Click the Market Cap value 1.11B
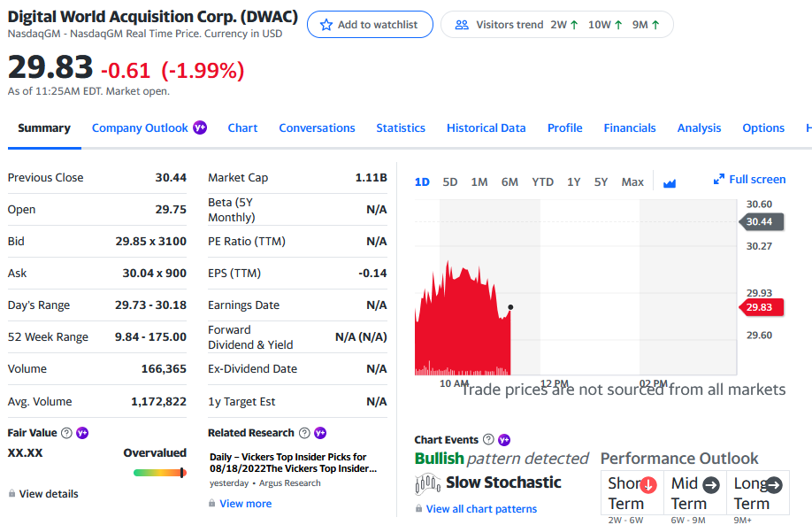 (371, 177)
